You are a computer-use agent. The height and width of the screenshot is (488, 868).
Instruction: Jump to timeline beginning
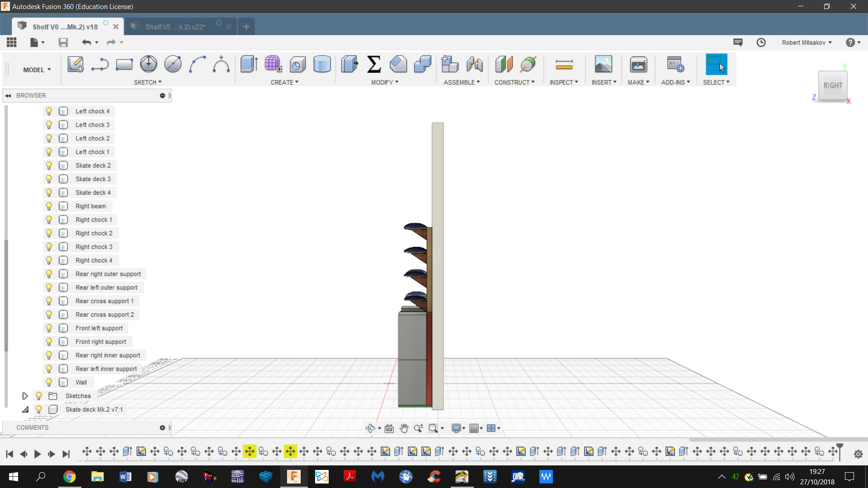9,454
